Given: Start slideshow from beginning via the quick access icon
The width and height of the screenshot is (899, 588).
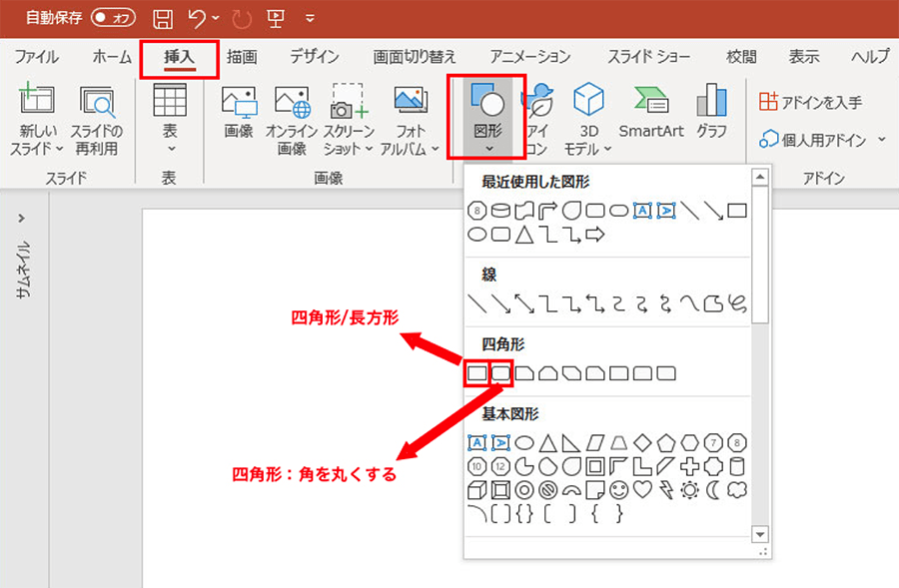Looking at the screenshot, I should [x=276, y=18].
